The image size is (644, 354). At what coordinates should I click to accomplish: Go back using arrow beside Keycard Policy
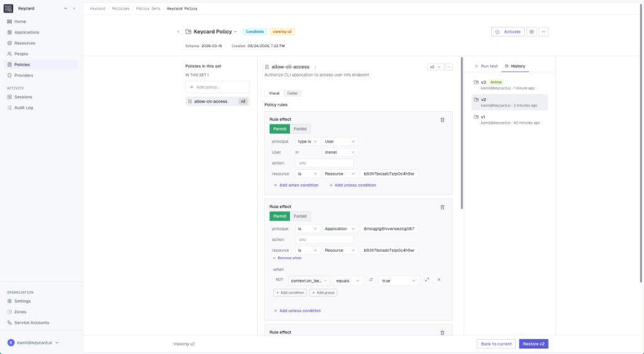(x=178, y=31)
